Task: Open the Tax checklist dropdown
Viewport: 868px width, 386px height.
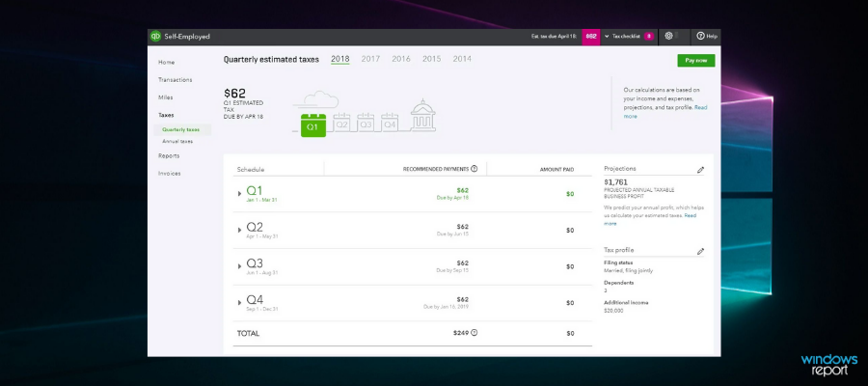Action: pyautogui.click(x=622, y=37)
